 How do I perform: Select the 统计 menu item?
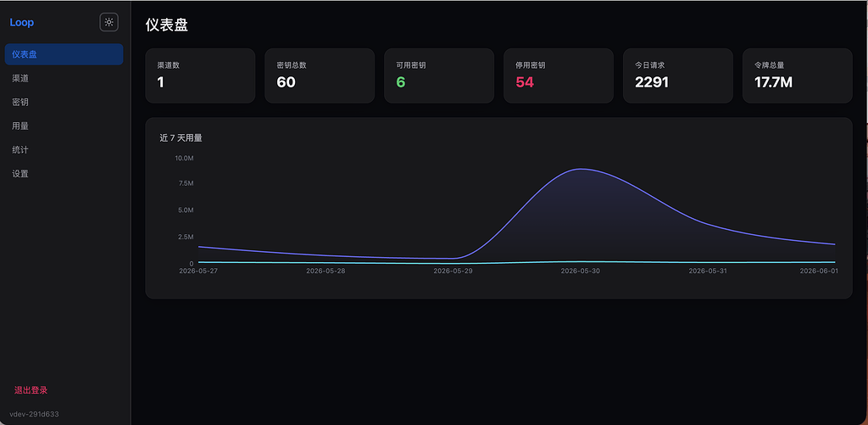click(64, 149)
